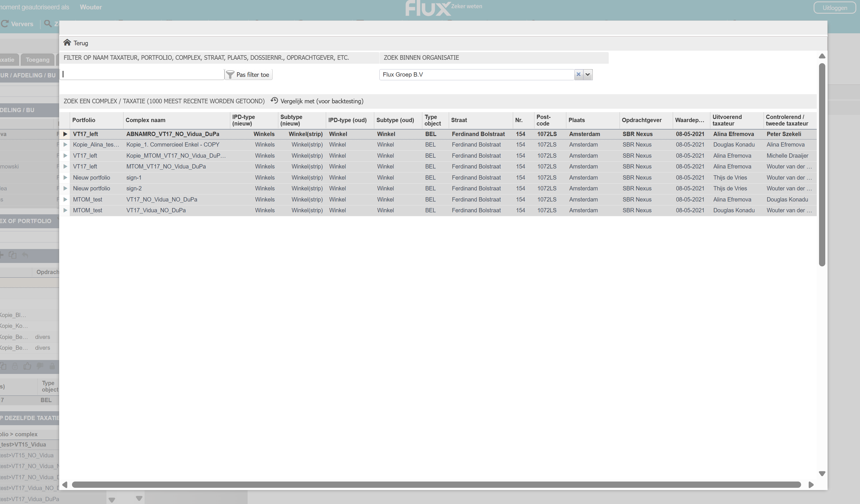The height and width of the screenshot is (504, 860).
Task: Click the thumbs-down reject icon
Action: pyautogui.click(x=40, y=366)
